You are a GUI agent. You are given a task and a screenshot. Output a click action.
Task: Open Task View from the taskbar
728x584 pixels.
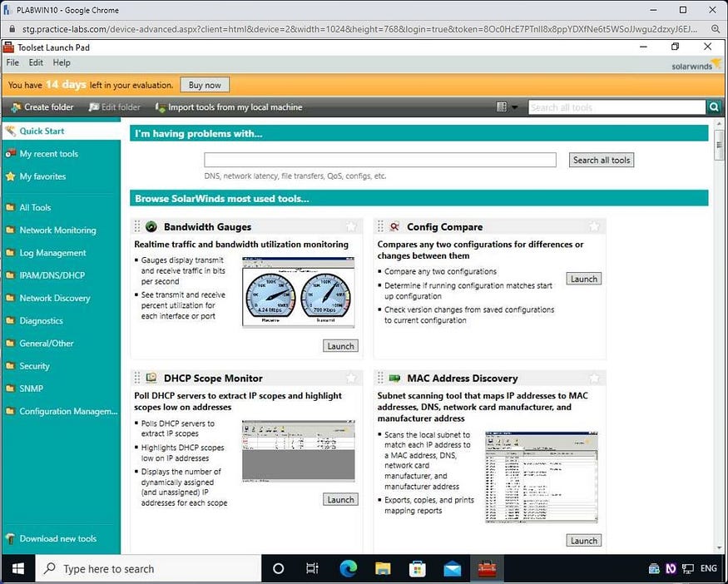tap(313, 569)
